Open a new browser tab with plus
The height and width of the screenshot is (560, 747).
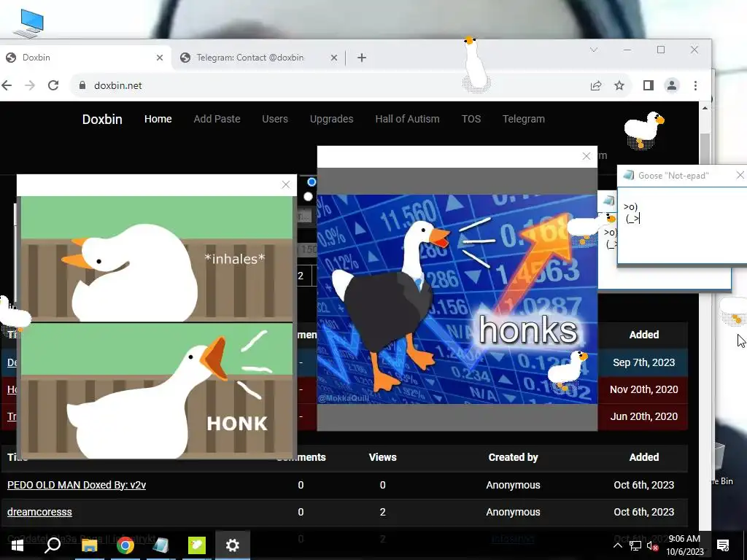click(362, 58)
